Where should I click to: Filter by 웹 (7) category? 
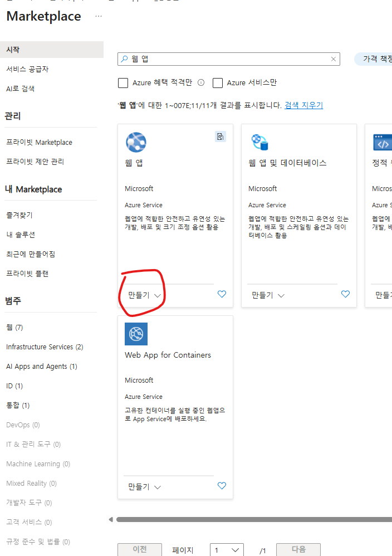coord(14,327)
